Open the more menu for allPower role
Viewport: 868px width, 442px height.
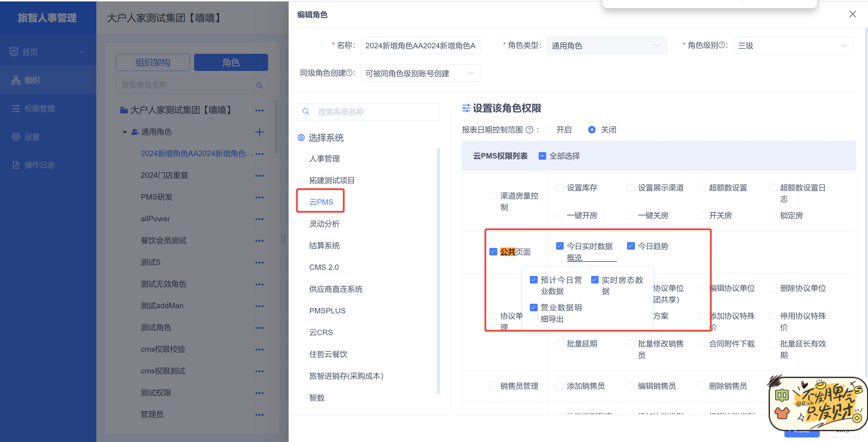pos(259,219)
